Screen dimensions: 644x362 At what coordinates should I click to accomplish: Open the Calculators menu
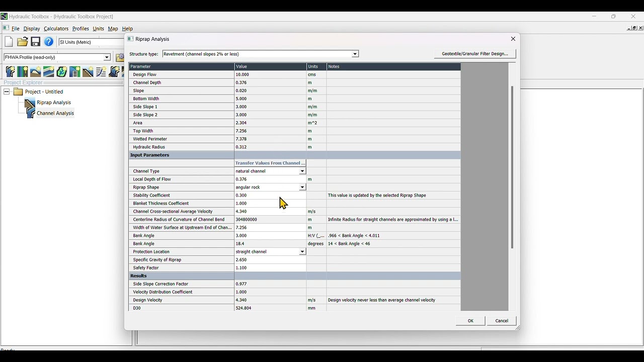pyautogui.click(x=56, y=29)
